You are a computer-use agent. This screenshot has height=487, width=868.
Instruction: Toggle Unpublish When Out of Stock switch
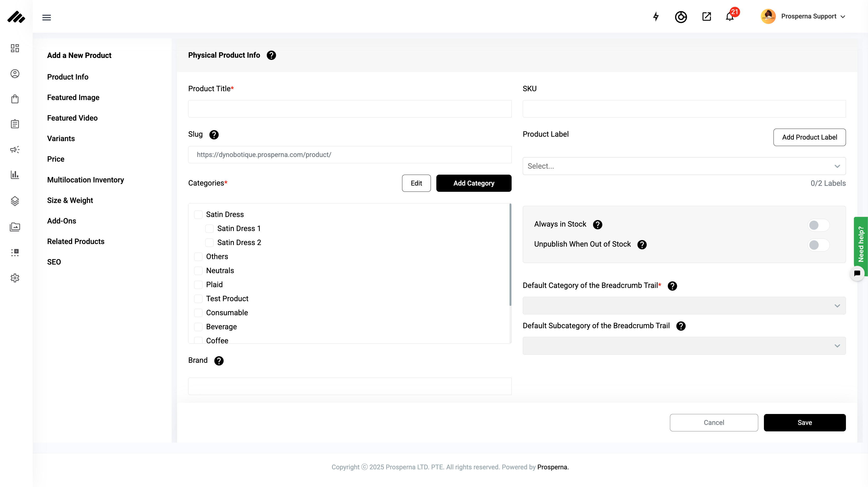coord(818,245)
